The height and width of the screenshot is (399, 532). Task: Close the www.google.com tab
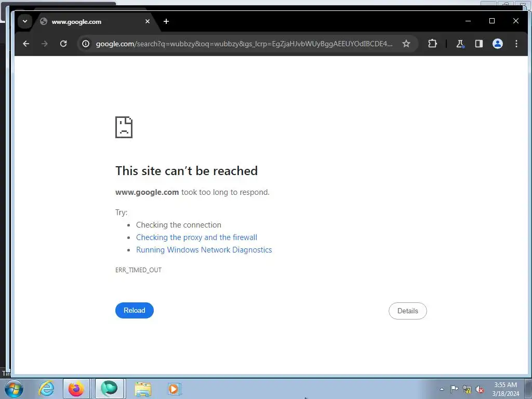click(x=147, y=21)
